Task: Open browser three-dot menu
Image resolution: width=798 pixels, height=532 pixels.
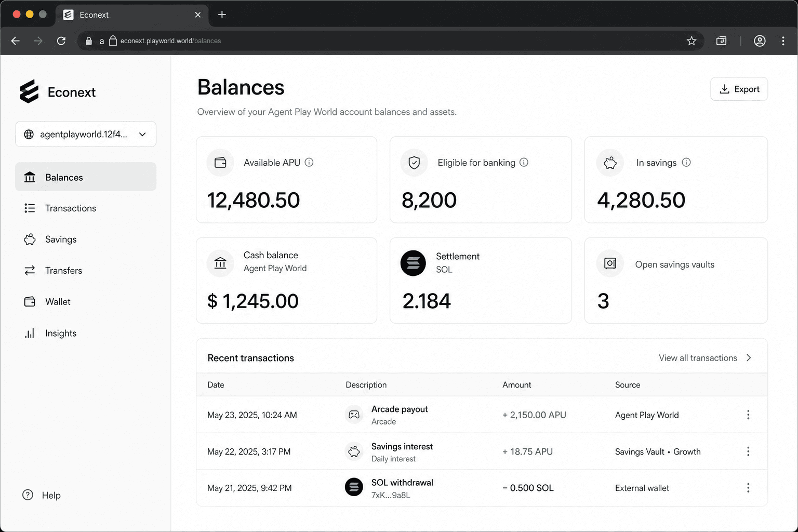Action: click(783, 41)
